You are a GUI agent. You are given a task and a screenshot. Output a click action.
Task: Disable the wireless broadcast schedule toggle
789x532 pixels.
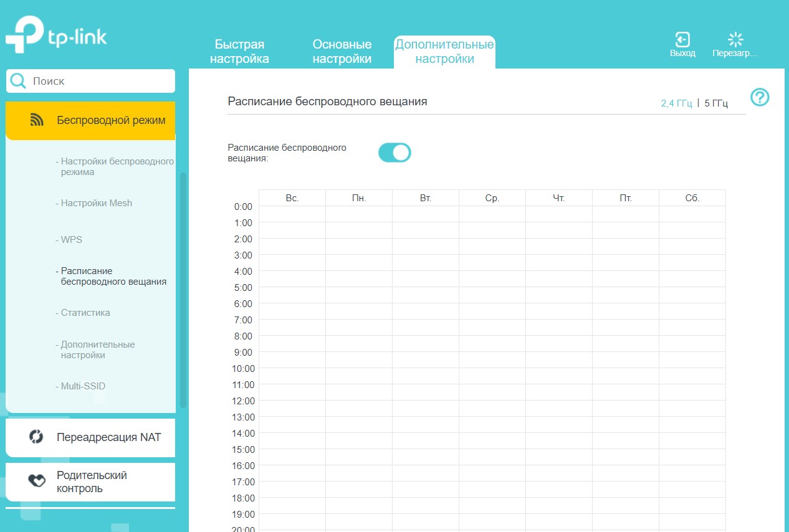pos(395,153)
